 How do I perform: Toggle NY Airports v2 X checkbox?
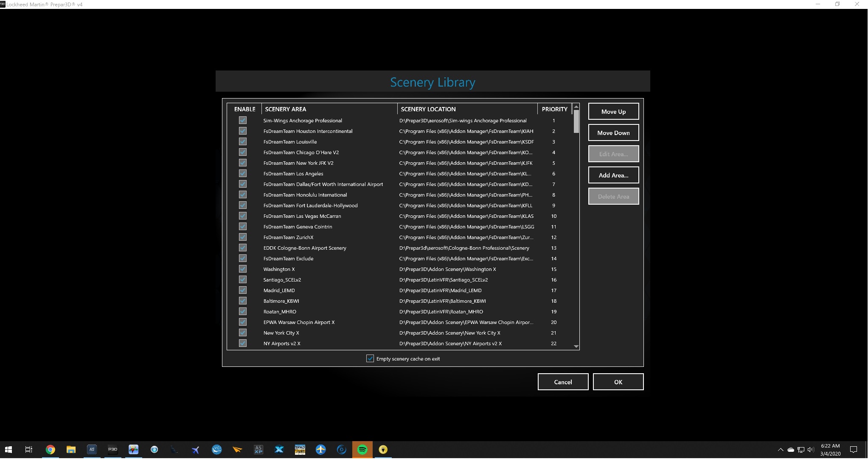(243, 344)
